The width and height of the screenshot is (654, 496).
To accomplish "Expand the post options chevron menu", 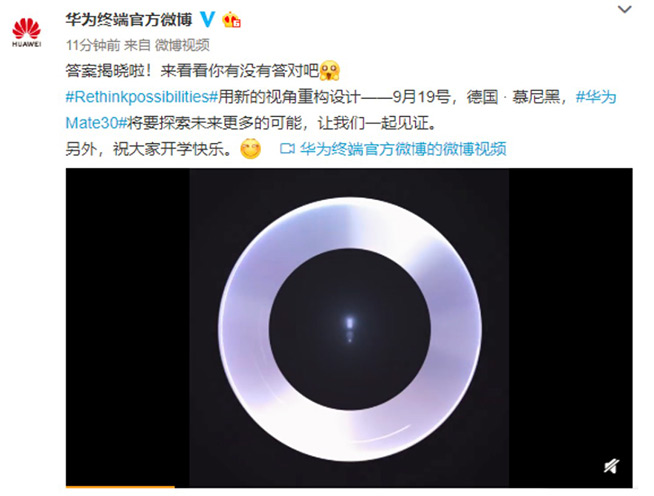I will [624, 9].
